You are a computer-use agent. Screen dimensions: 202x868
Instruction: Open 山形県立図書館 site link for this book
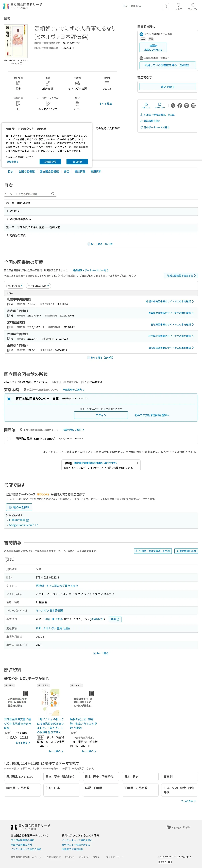point(171,348)
